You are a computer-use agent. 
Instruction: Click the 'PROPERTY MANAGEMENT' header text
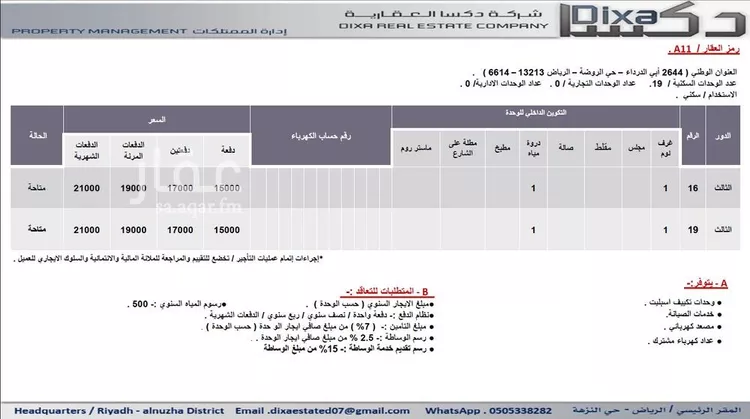99,32
